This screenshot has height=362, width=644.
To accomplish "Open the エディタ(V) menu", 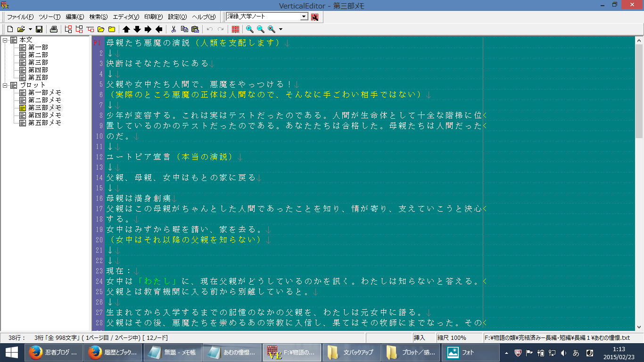I will tap(126, 17).
